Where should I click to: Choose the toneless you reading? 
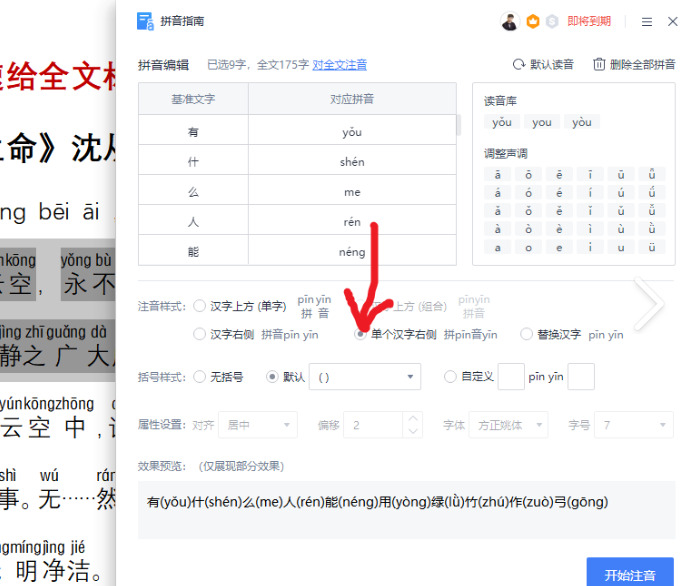click(x=542, y=122)
